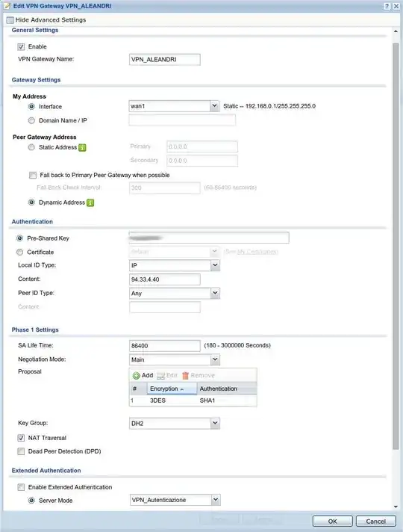
Task: Click the Domain Name / IP input field
Action: (182, 120)
